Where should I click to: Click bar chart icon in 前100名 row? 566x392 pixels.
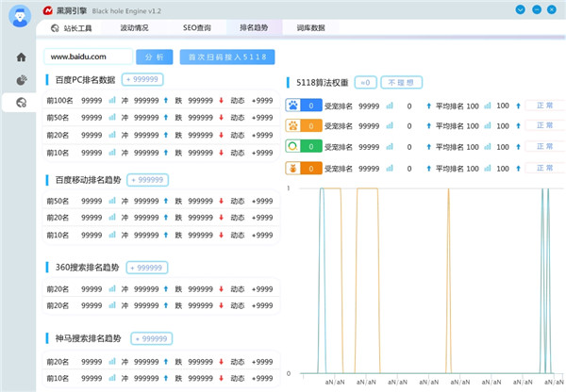[112, 99]
